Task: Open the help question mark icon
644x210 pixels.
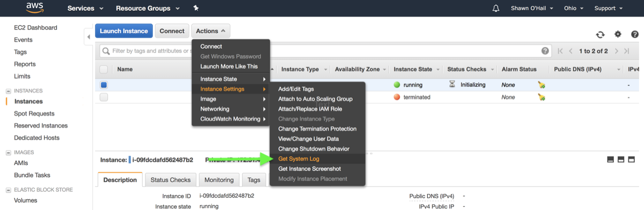Action: point(634,34)
